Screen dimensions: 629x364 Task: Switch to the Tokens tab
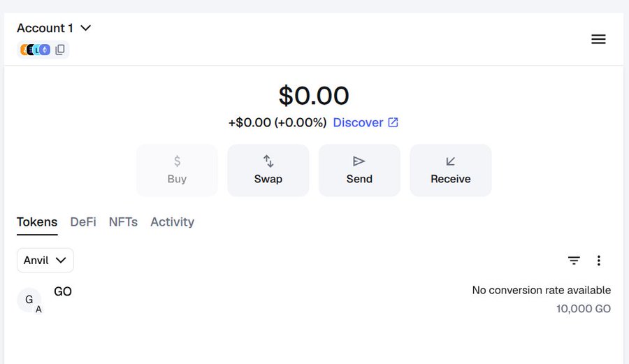pos(37,222)
